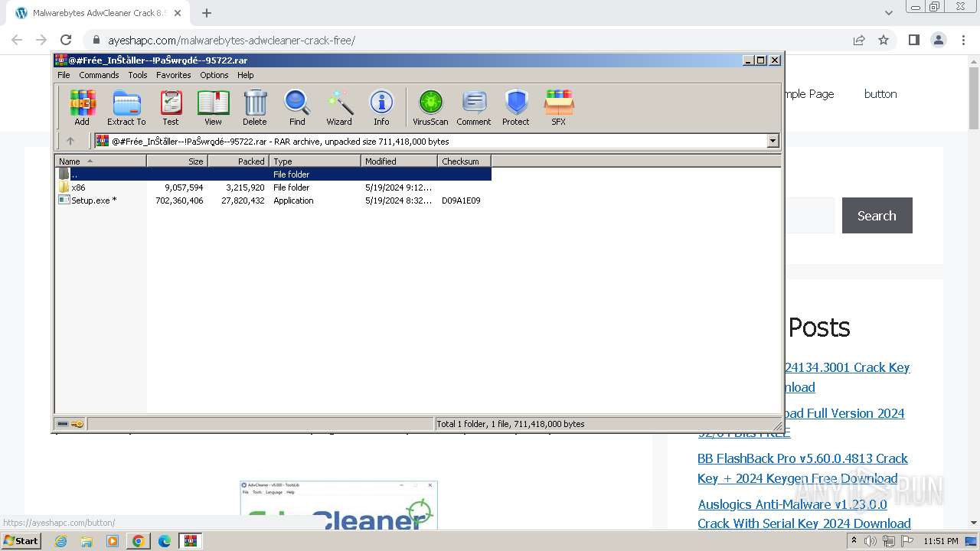The width and height of the screenshot is (980, 551).
Task: Go up one folder level arrow
Action: pyautogui.click(x=70, y=141)
